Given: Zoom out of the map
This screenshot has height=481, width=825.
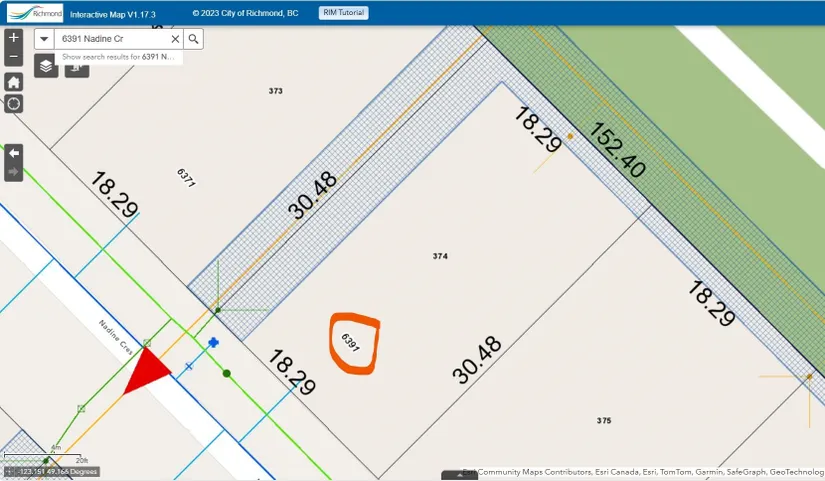Looking at the screenshot, I should point(14,57).
